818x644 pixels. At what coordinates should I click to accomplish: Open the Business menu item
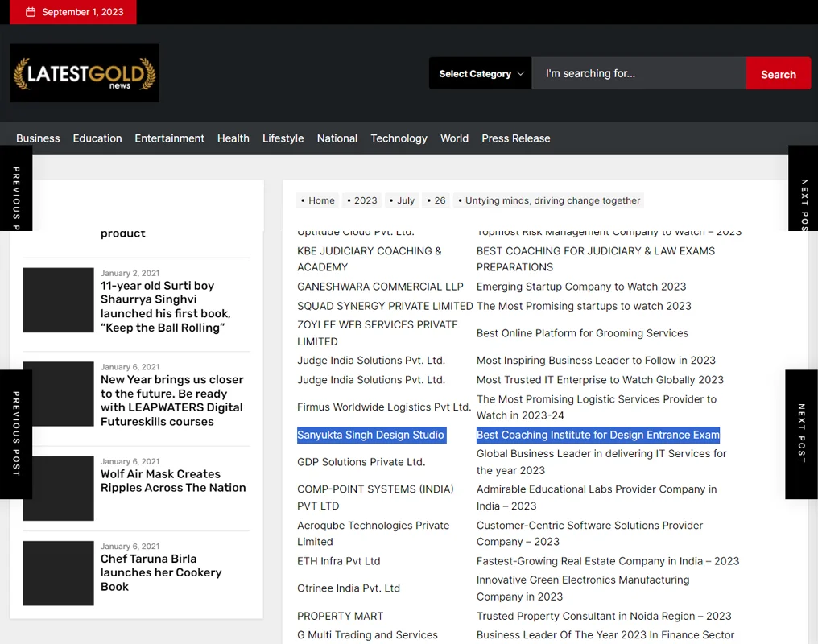point(38,138)
